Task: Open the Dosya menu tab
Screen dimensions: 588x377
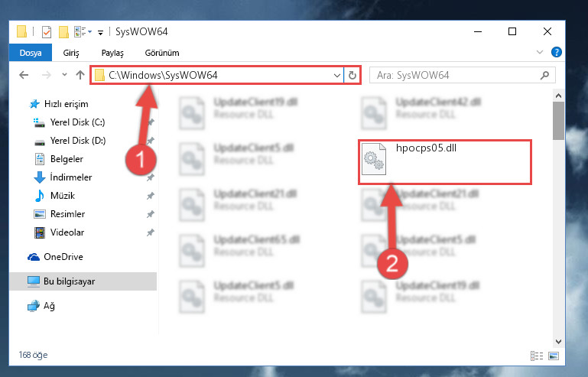Action: click(31, 53)
